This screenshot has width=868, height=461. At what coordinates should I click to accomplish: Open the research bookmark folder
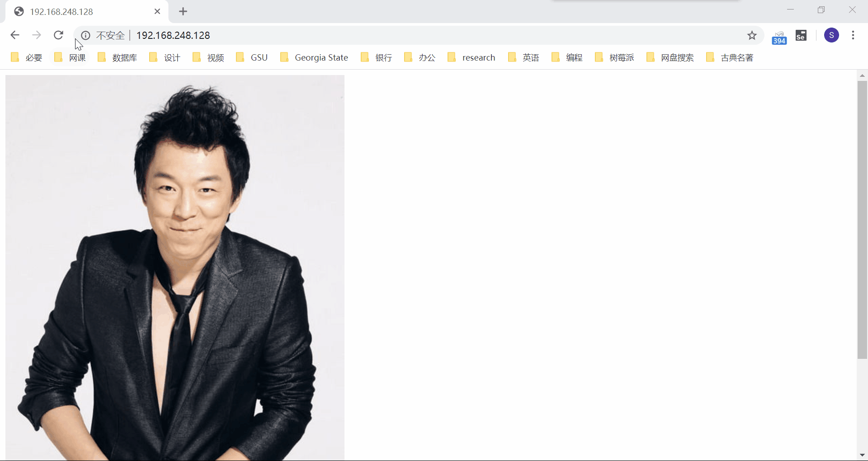(472, 57)
